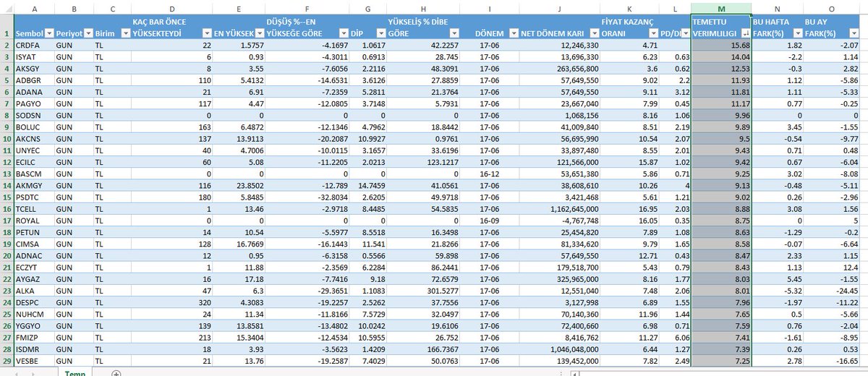Click the SODSN symbol cell
868x376 pixels.
[x=36, y=115]
